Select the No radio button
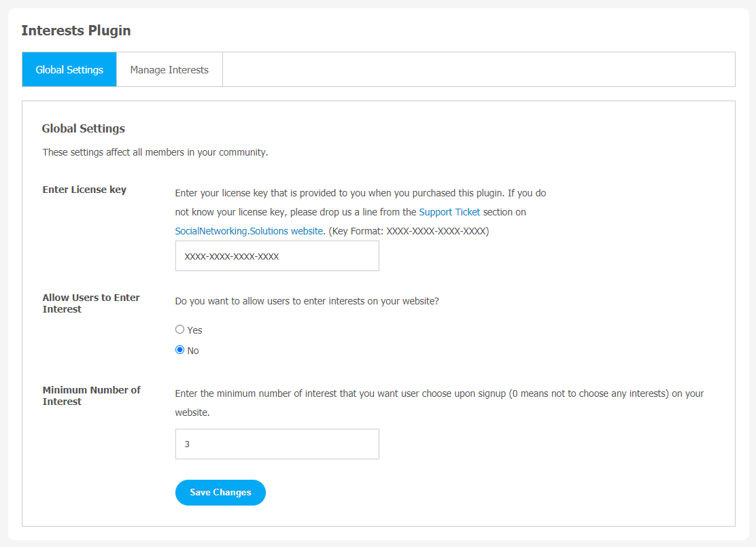 pyautogui.click(x=180, y=350)
